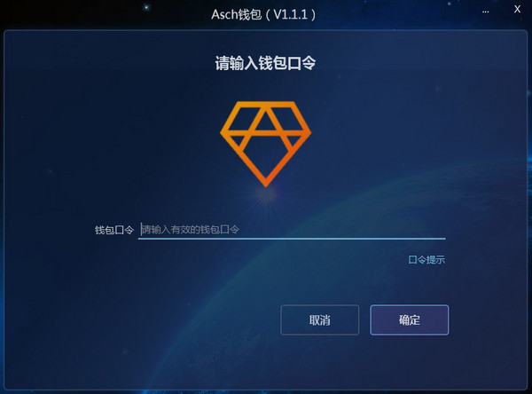Click the orange Asch diamond logo
532x394 pixels.
[266, 144]
